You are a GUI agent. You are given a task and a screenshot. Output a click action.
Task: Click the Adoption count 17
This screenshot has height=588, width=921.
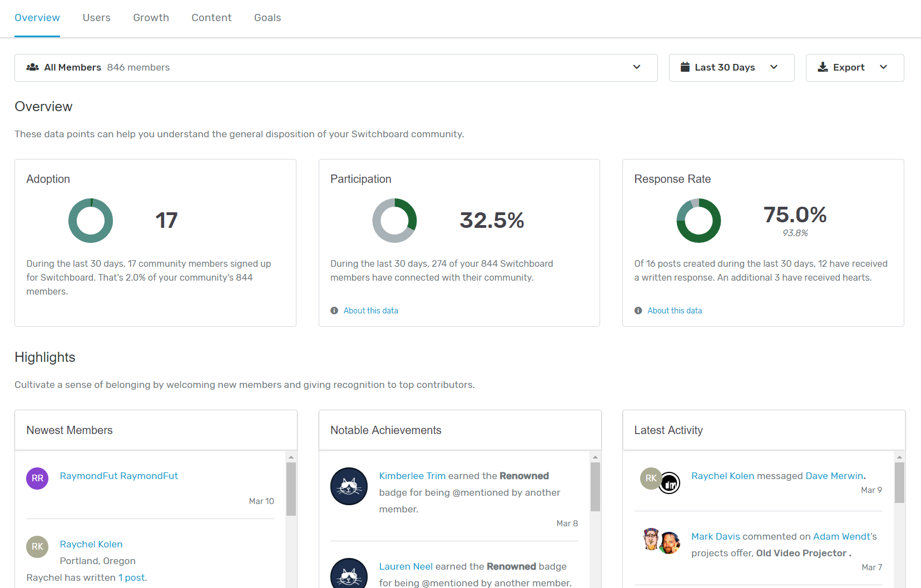[x=166, y=220]
